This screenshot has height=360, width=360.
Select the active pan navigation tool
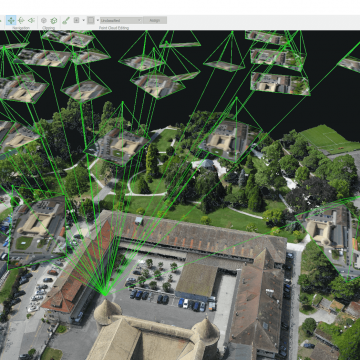point(11,20)
